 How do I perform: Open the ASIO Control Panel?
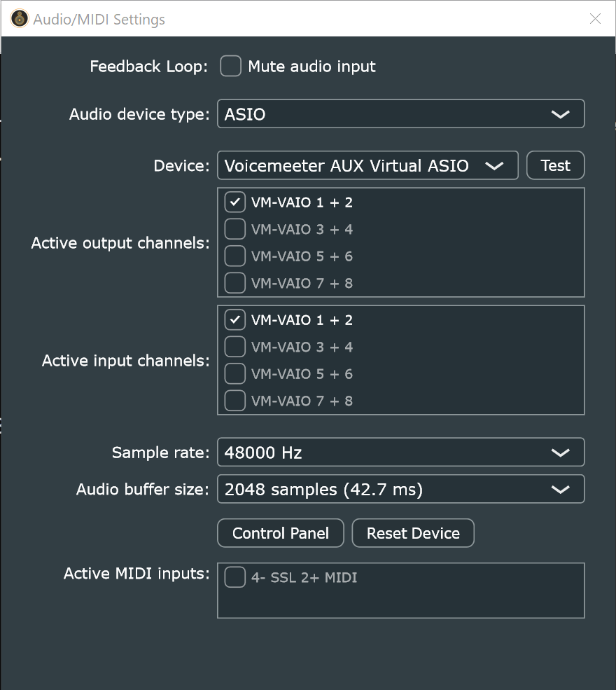pyautogui.click(x=281, y=533)
